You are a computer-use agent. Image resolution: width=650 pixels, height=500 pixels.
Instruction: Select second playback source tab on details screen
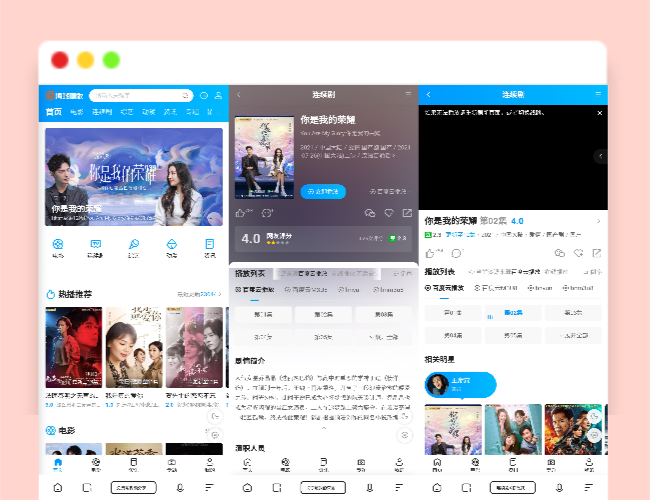pos(306,290)
